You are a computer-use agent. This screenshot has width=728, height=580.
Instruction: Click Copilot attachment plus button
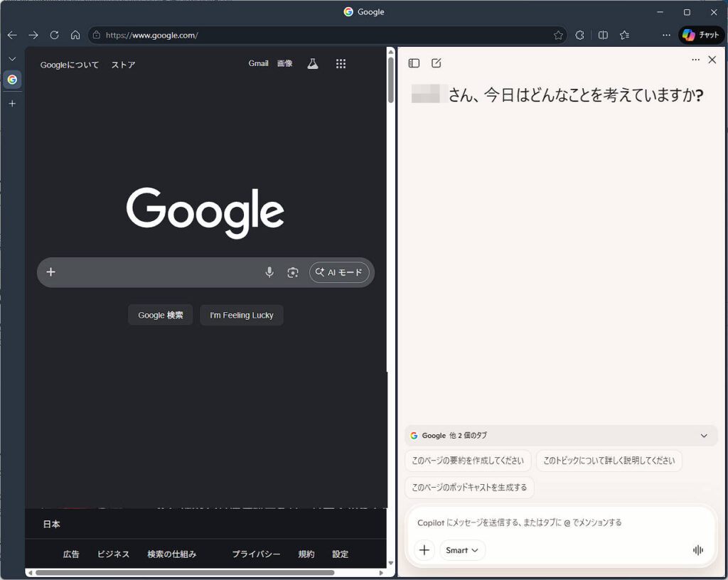(424, 550)
